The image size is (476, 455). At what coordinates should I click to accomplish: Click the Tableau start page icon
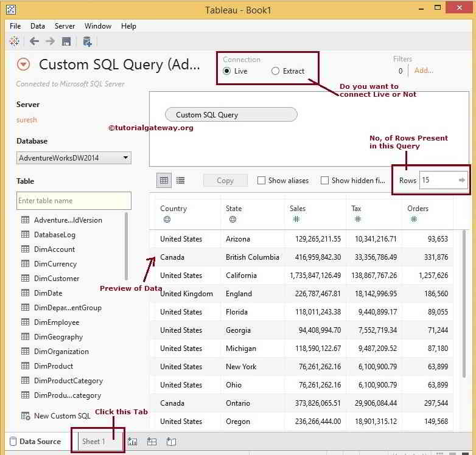coord(14,41)
